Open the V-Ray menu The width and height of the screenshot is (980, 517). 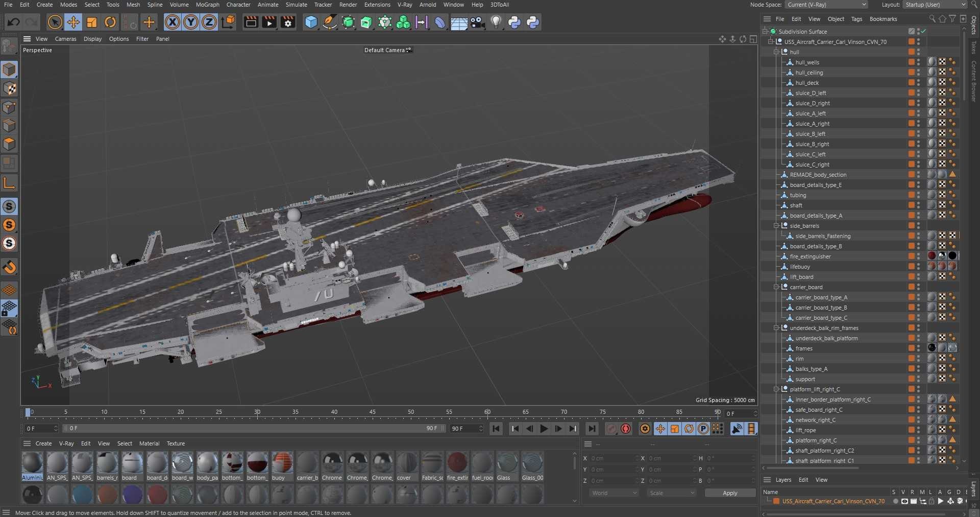pos(404,5)
